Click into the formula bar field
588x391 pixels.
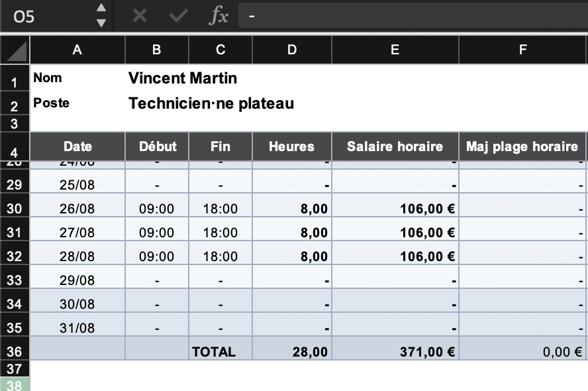point(411,17)
